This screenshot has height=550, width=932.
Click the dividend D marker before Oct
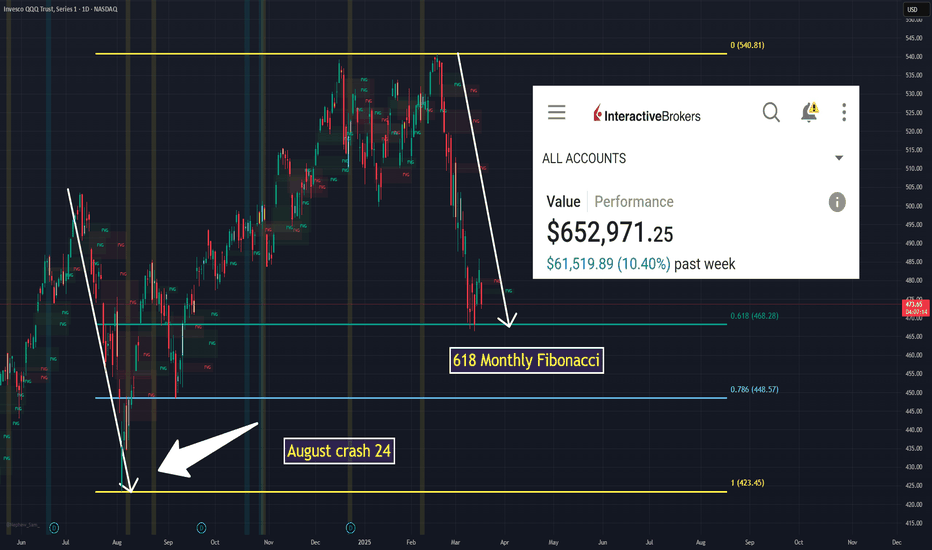[x=201, y=527]
